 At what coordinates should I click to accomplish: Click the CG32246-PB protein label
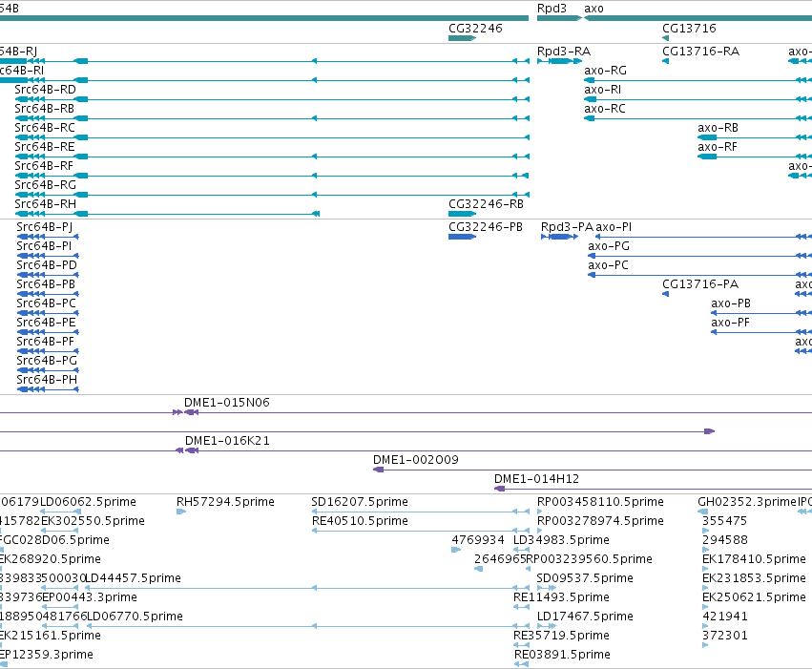(x=486, y=227)
